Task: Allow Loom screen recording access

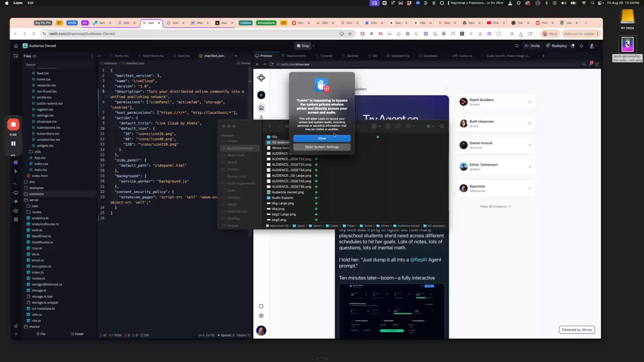Action: point(322,138)
